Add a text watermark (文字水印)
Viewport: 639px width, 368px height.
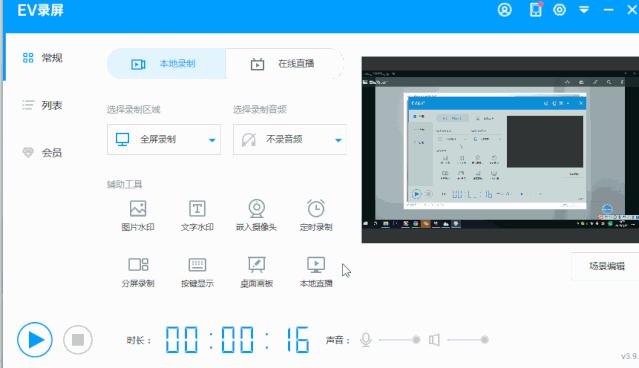(197, 216)
